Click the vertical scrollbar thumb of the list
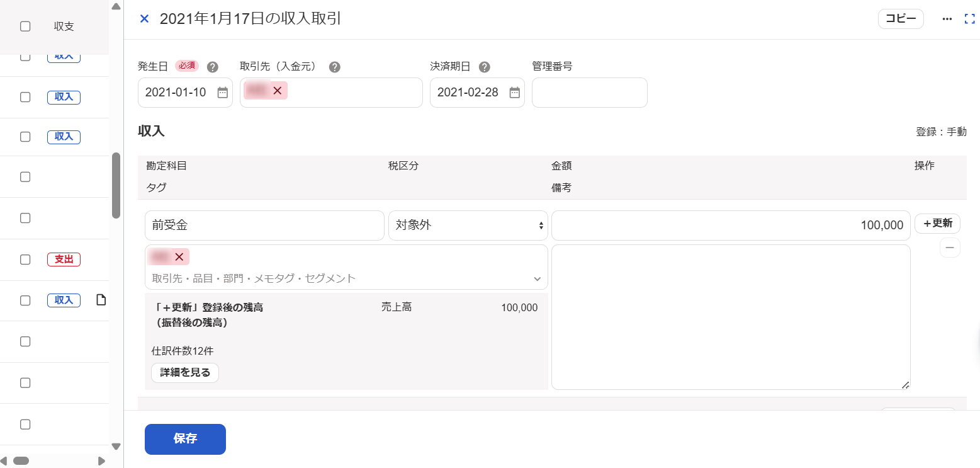Screen dimensions: 980x468 (x=116, y=185)
